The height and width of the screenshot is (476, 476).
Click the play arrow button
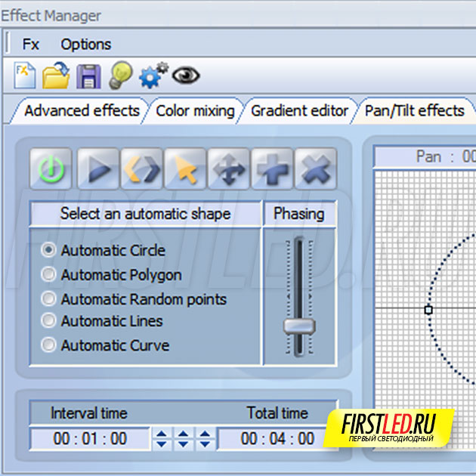[x=96, y=168]
